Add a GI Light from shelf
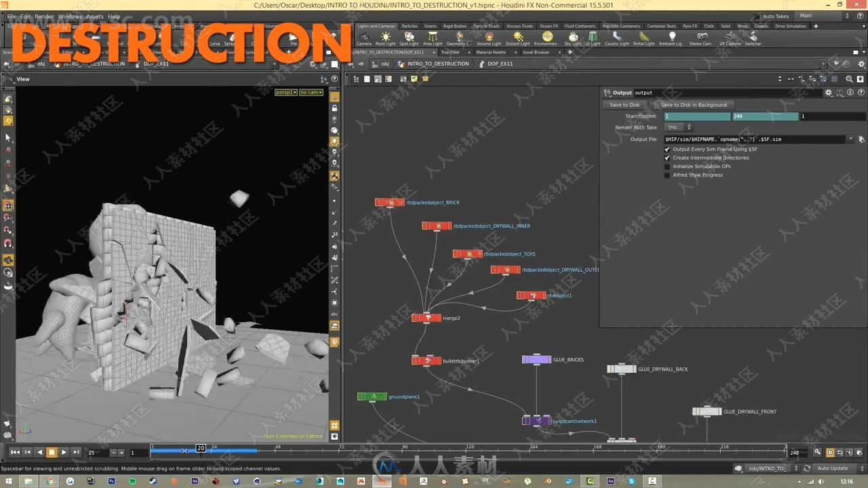868x488 pixels. [593, 39]
